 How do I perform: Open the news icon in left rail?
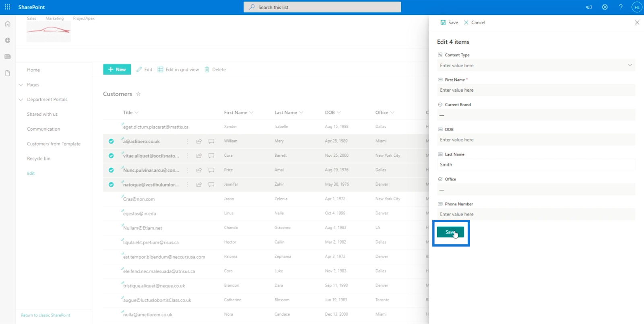pos(8,57)
